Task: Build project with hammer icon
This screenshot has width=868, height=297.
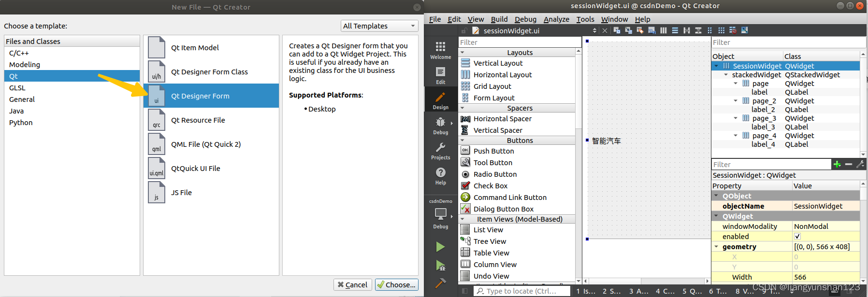Action: coord(440,283)
